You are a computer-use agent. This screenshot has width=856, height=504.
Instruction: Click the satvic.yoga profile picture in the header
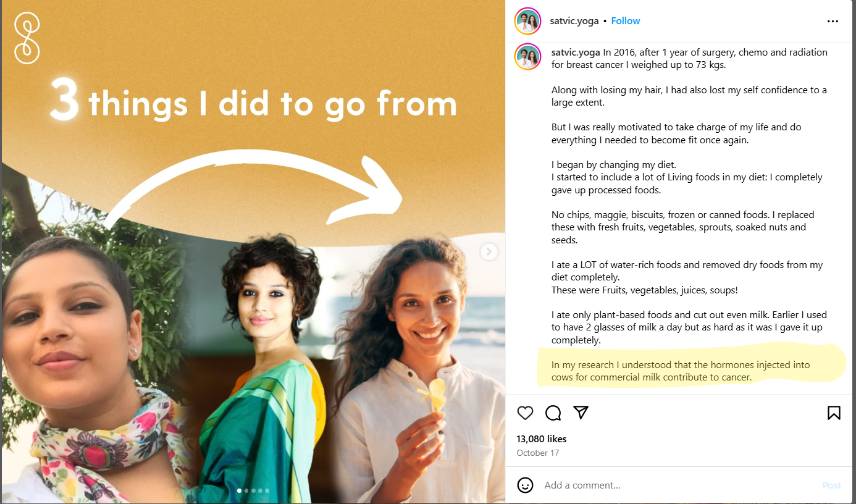pyautogui.click(x=527, y=21)
